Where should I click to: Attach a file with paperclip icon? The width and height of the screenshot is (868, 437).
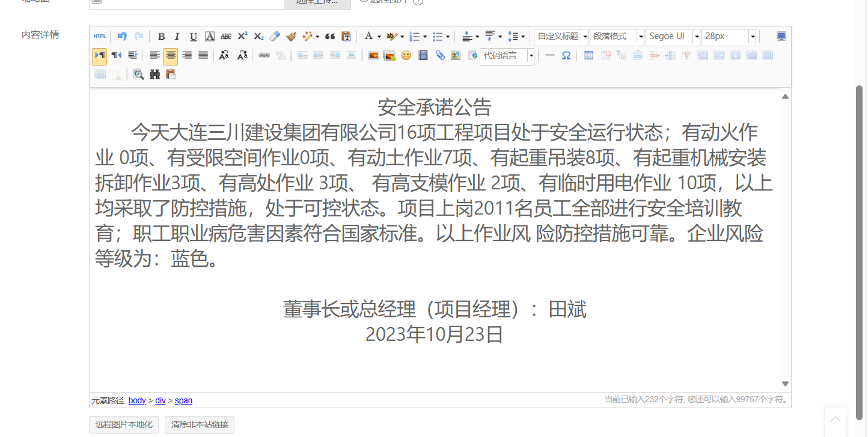point(440,56)
